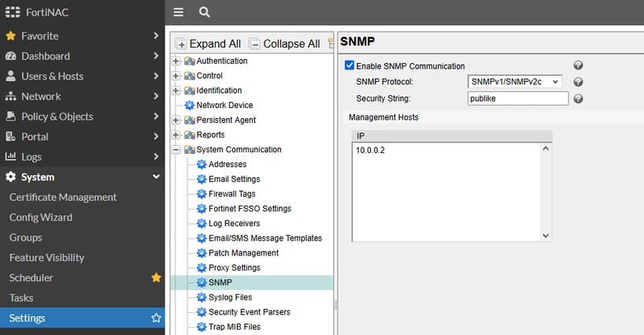This screenshot has height=335, width=644.
Task: Click the yellow star beside Scheduler
Action: tap(156, 277)
